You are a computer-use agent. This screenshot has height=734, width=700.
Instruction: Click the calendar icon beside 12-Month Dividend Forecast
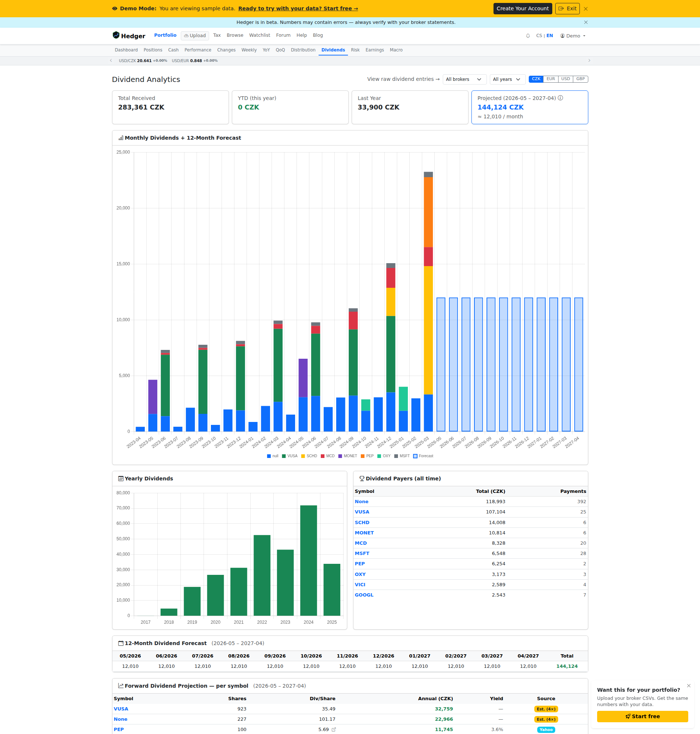pyautogui.click(x=121, y=643)
